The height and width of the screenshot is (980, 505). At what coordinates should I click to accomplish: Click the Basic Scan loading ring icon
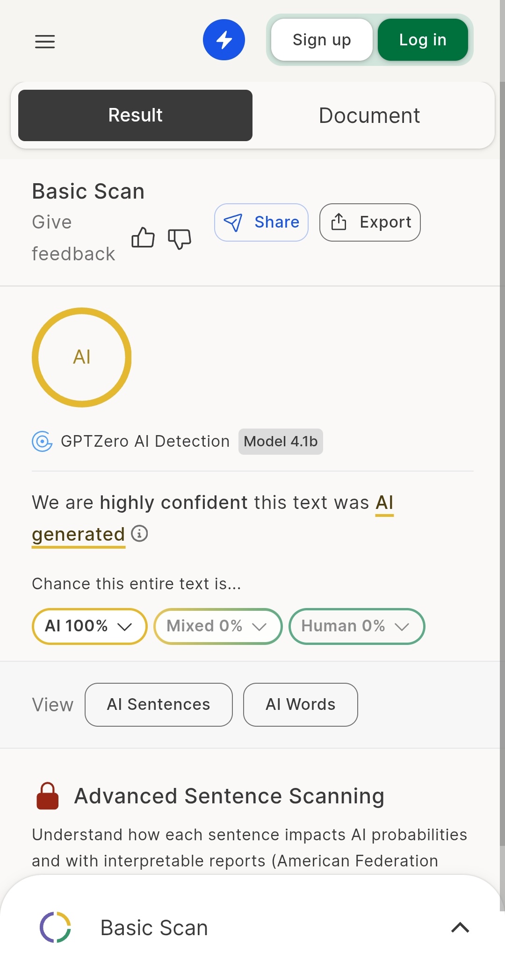click(55, 927)
